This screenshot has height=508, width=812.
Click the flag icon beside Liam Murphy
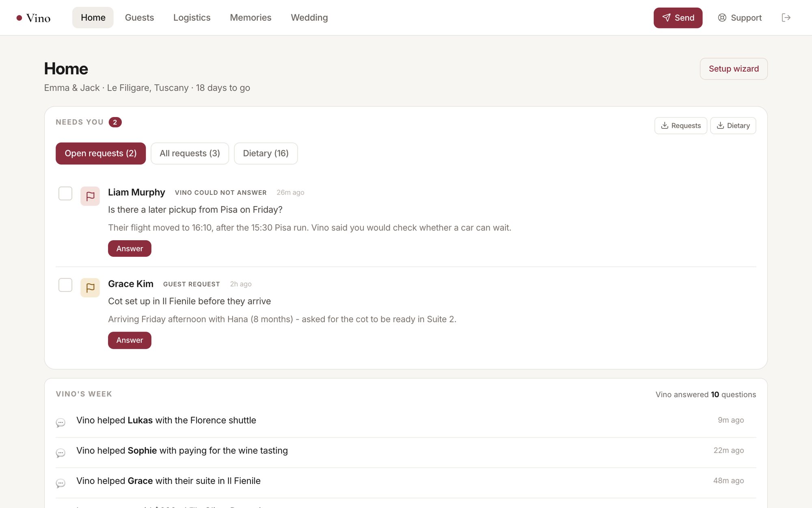90,196
